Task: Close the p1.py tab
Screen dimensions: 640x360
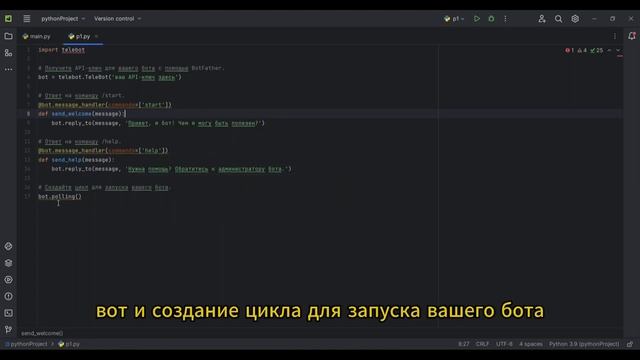Action: point(96,36)
